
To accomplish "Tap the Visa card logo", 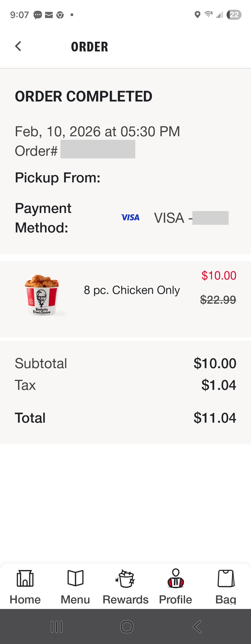I will [x=130, y=217].
